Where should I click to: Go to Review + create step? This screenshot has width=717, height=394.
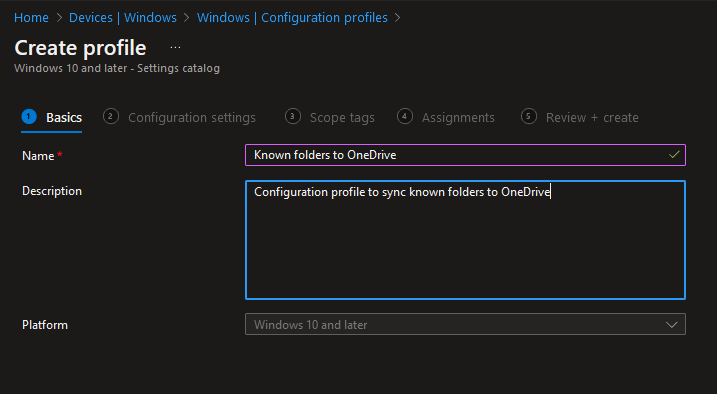pyautogui.click(x=579, y=117)
